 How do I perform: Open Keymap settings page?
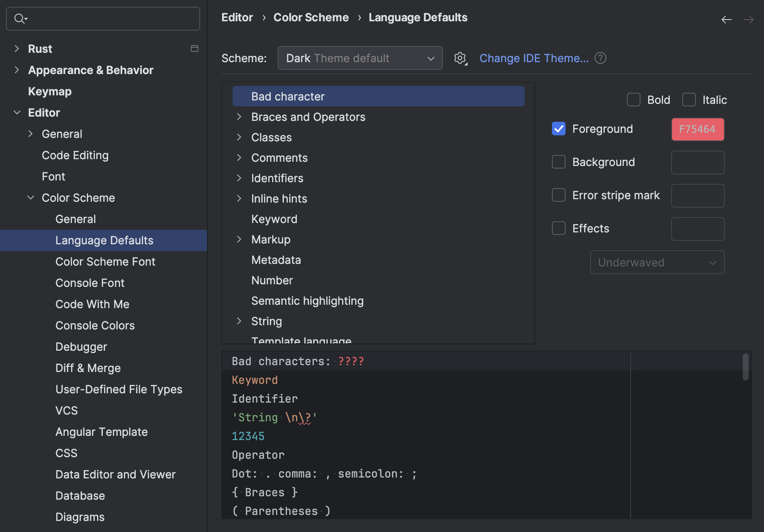[50, 92]
